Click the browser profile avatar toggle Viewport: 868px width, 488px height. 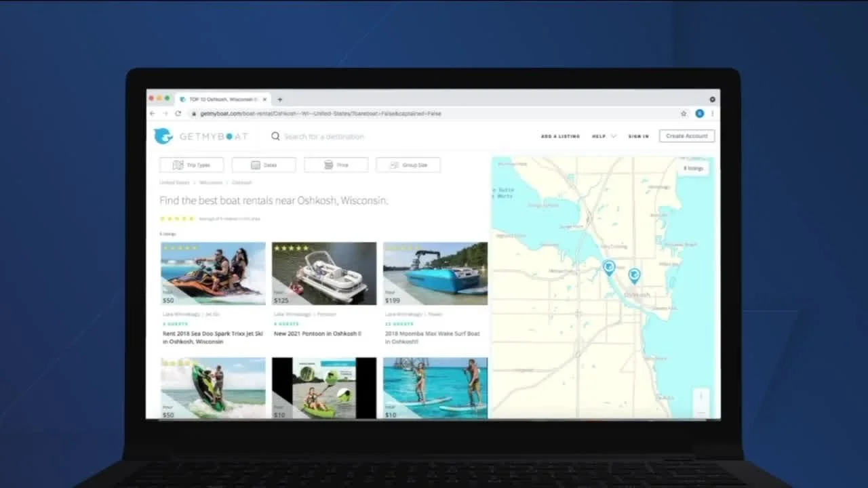700,114
